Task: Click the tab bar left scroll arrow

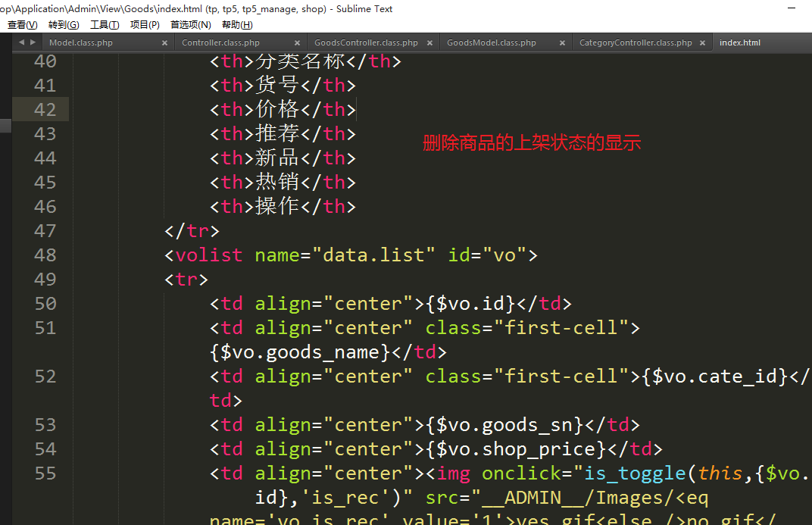Action: coord(21,42)
